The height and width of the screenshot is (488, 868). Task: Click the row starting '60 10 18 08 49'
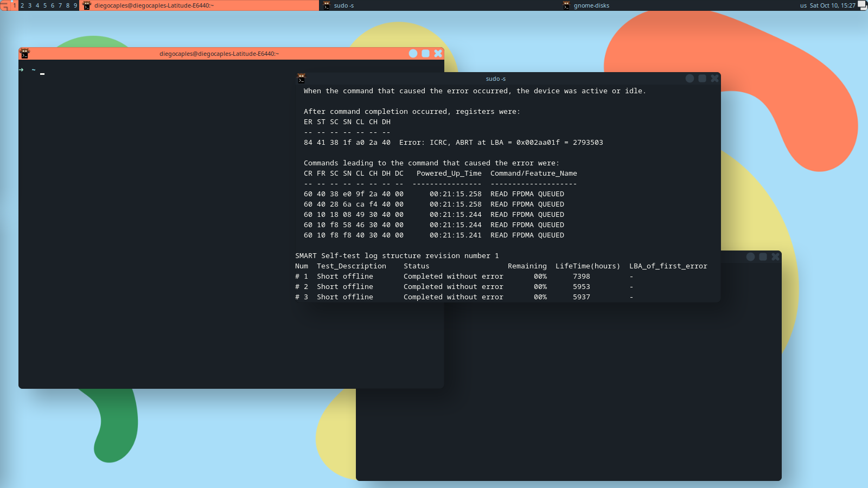[434, 215]
